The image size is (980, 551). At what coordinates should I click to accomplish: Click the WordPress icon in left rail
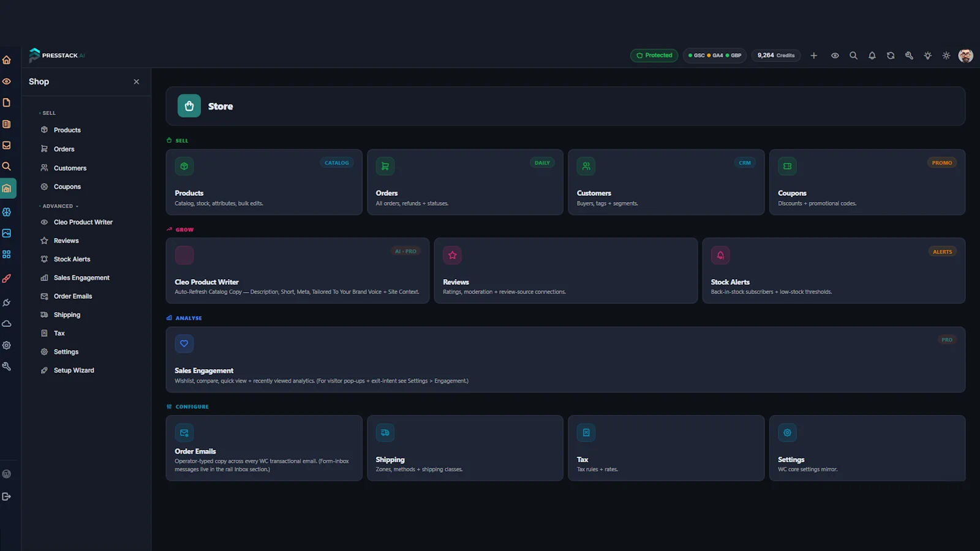7,474
